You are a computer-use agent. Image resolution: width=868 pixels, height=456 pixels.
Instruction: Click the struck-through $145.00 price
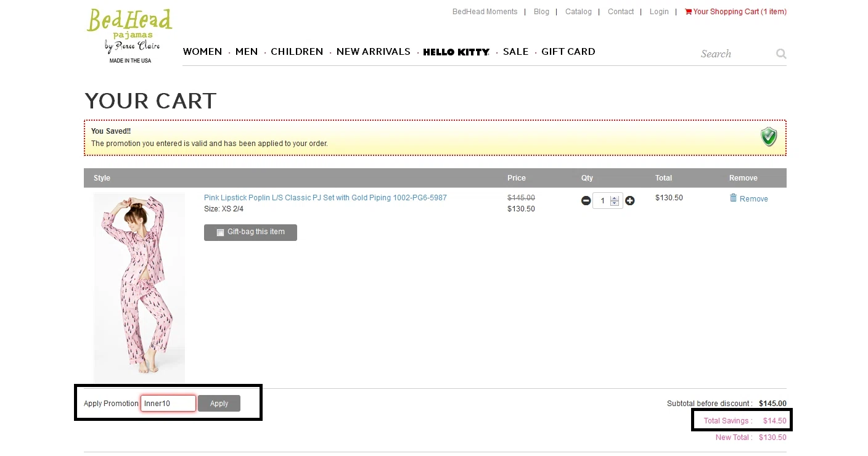[x=521, y=198]
